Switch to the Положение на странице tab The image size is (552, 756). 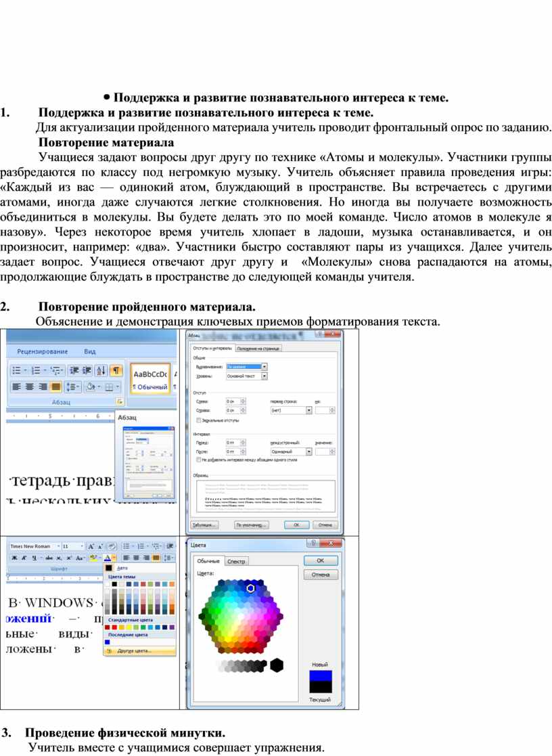[x=258, y=348]
